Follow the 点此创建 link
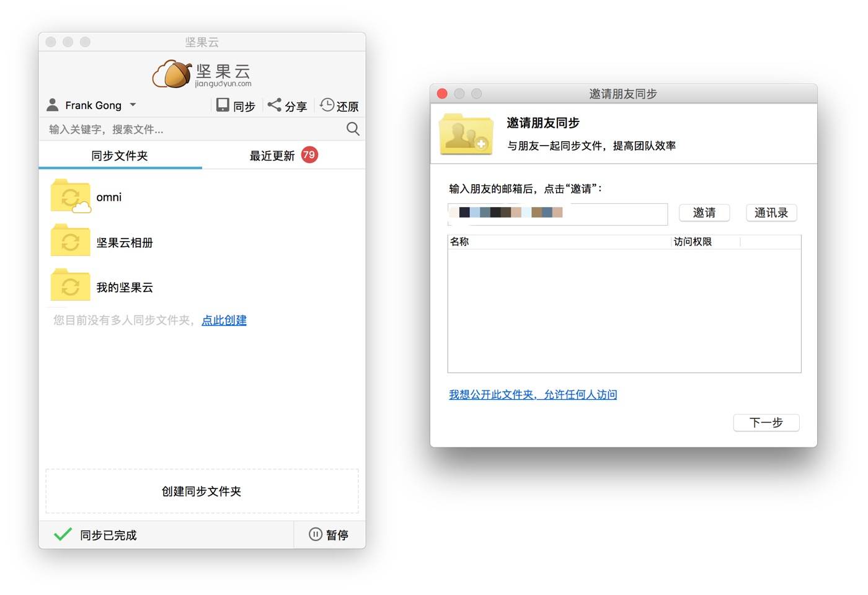Viewport: 868px width, 595px height. [x=224, y=320]
